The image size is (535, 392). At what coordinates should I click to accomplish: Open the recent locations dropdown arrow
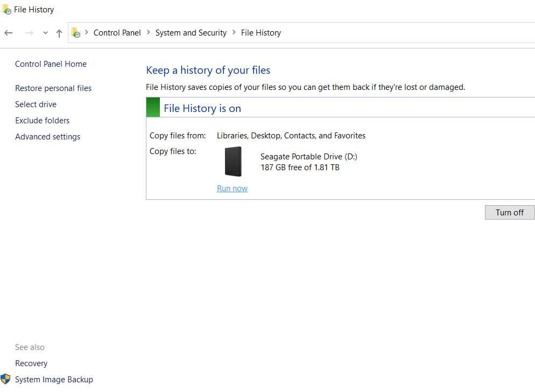(45, 33)
